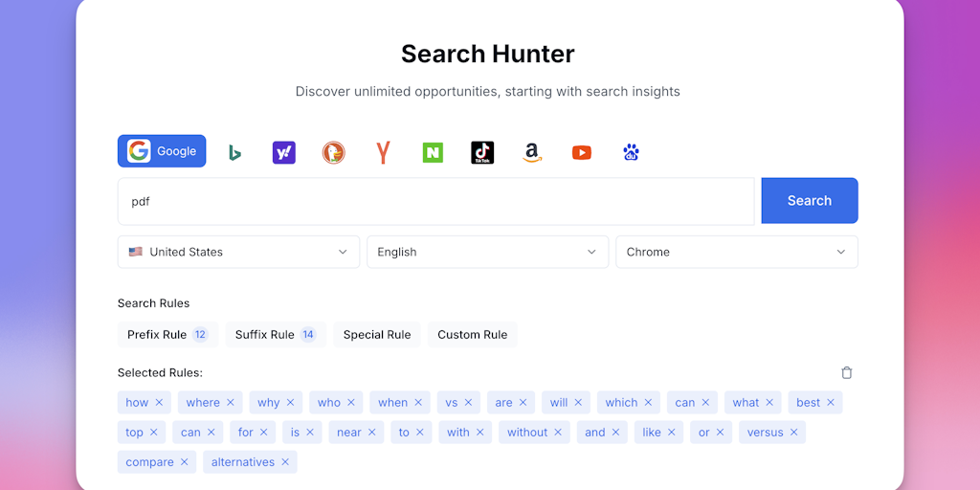980x490 pixels.
Task: Delete the and rule chip
Action: [615, 432]
